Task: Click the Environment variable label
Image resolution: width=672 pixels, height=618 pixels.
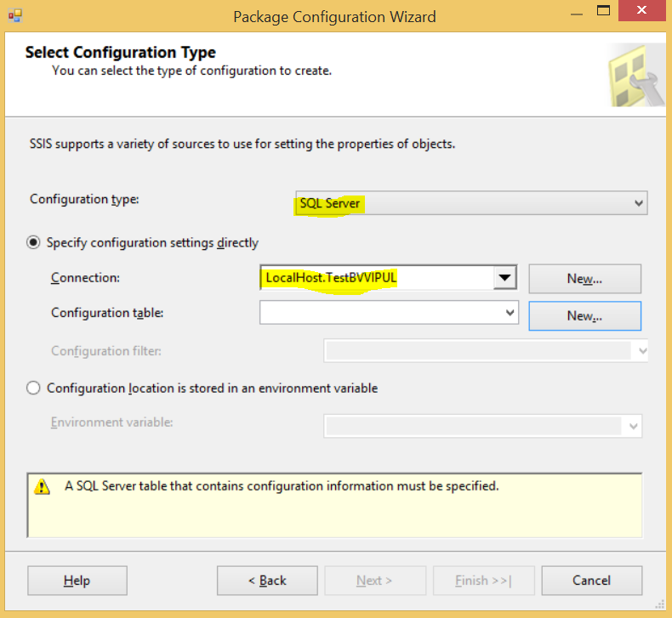Action: [111, 422]
